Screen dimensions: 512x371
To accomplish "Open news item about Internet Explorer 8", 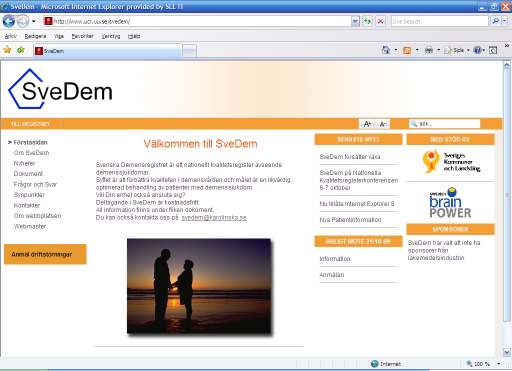I will tap(357, 204).
